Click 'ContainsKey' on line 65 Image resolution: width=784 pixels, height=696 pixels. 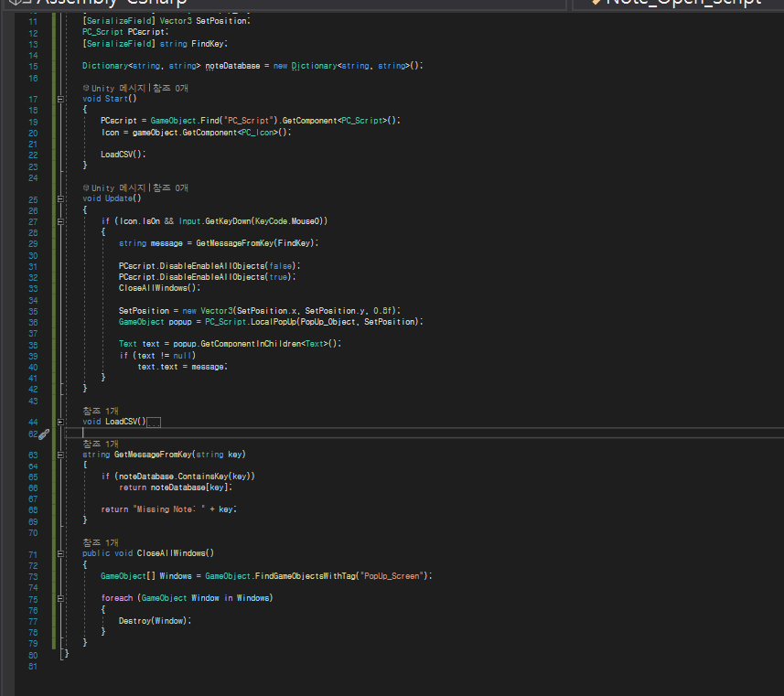click(x=203, y=476)
